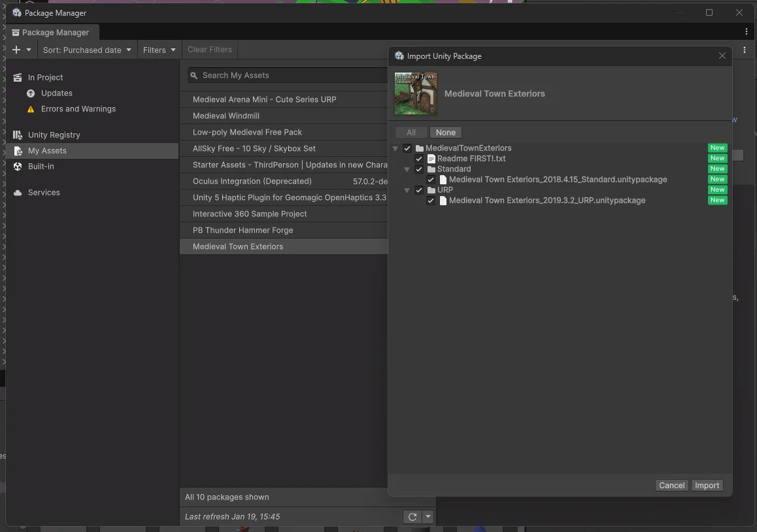Toggle the URP unitypackage file checkbox
Screen dimensions: 757x532
[x=431, y=201]
